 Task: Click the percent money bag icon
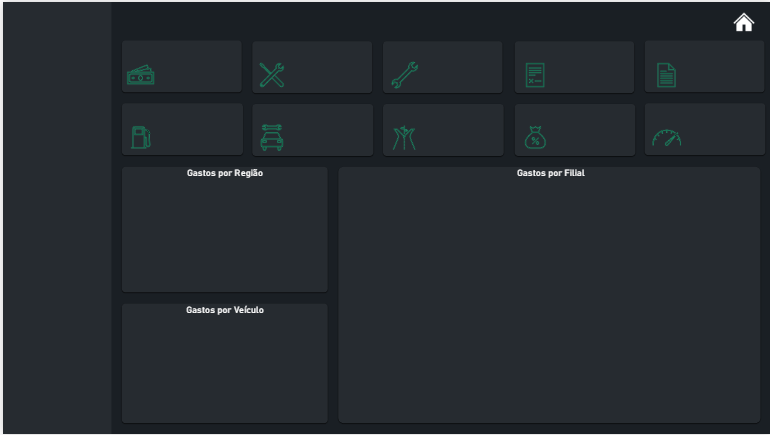[x=536, y=138]
